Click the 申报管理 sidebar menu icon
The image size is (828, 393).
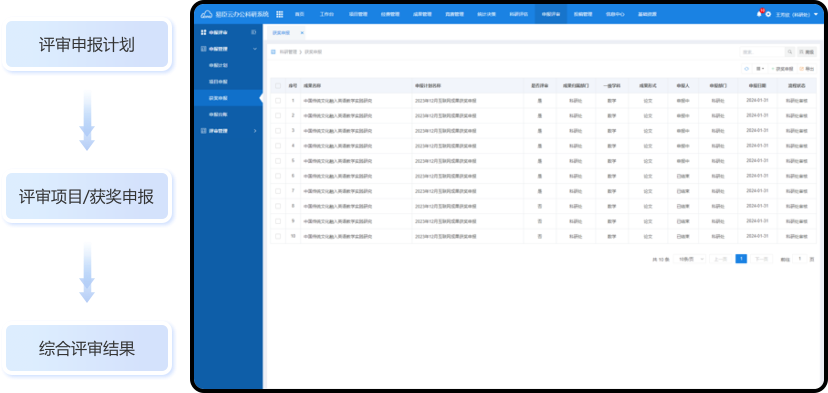coord(204,49)
